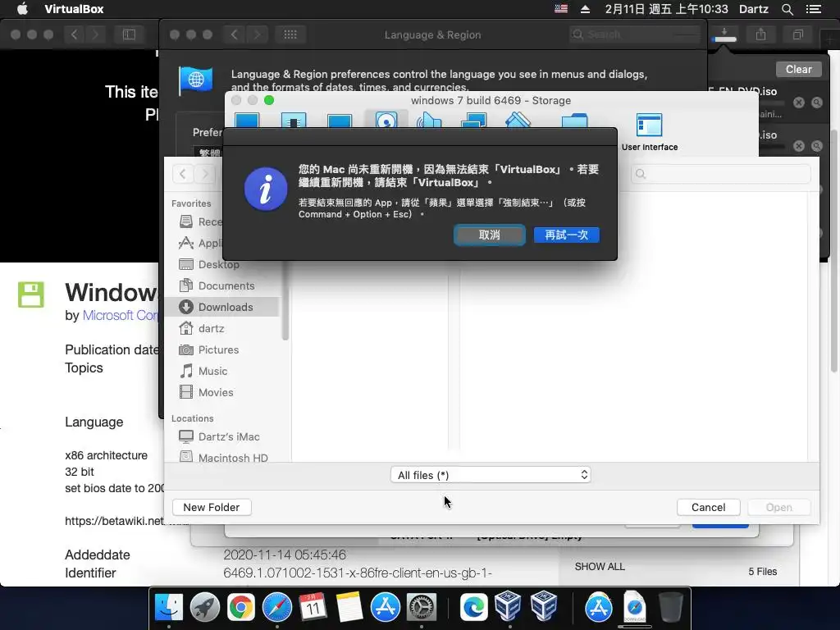The image size is (840, 630).
Task: Stop first download in Safari downloads list
Action: point(799,103)
